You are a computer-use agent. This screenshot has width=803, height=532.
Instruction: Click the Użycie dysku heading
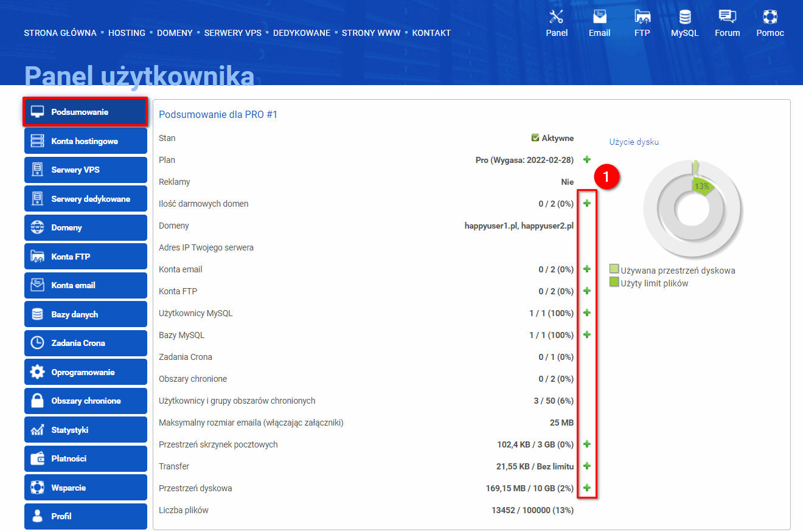tap(634, 142)
